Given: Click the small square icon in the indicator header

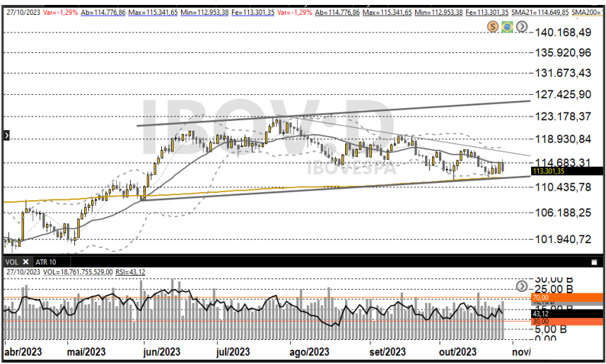Looking at the screenshot, I should (593, 261).
